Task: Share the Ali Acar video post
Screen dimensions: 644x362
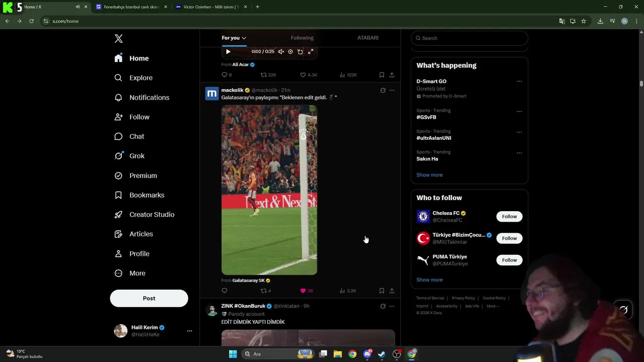Action: (x=392, y=75)
